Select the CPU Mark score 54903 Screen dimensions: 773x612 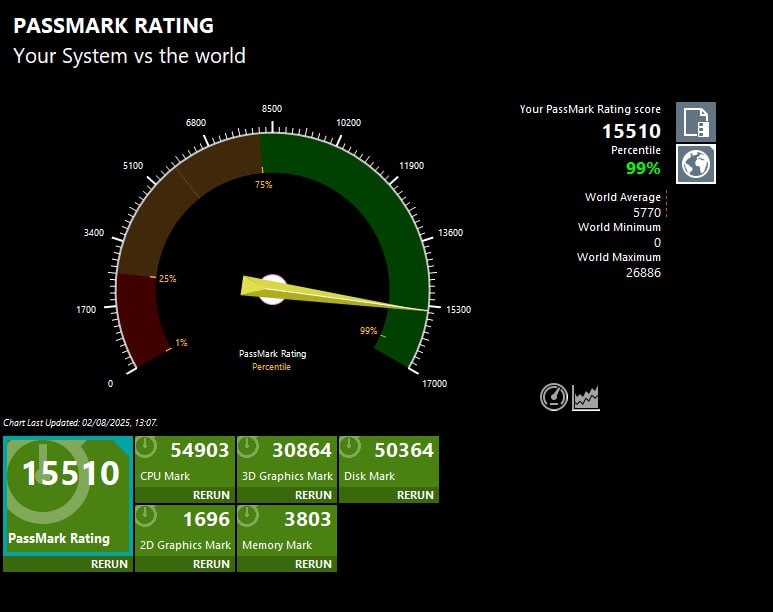tap(200, 451)
